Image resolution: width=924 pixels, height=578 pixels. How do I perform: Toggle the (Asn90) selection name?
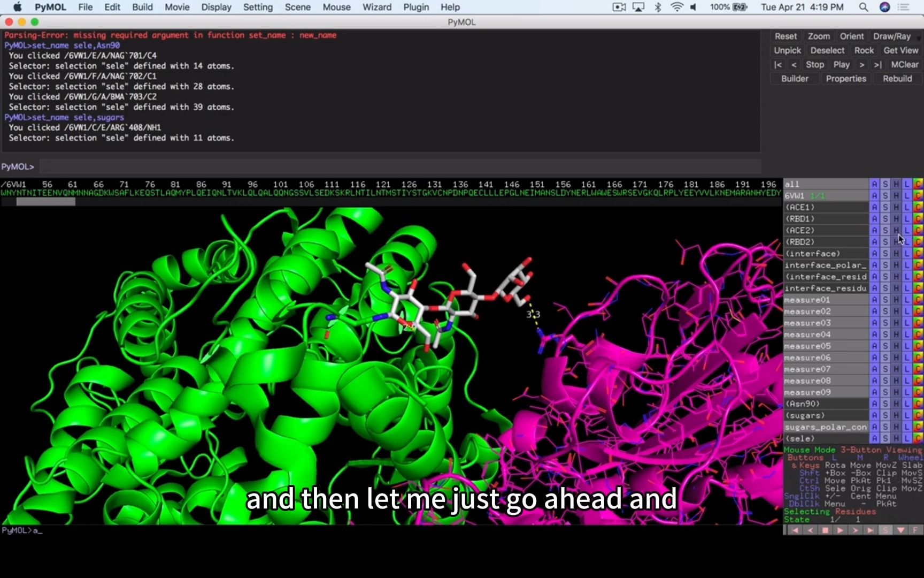click(826, 404)
